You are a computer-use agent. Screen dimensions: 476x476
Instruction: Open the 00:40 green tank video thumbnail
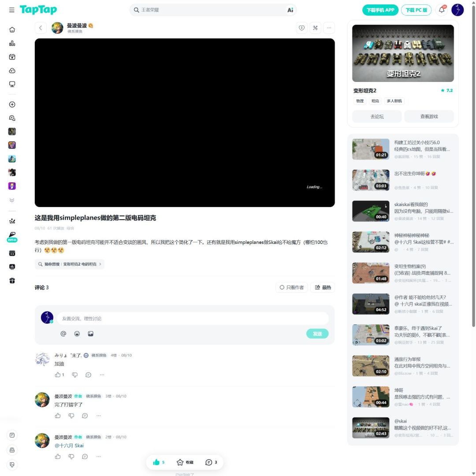[371, 211]
